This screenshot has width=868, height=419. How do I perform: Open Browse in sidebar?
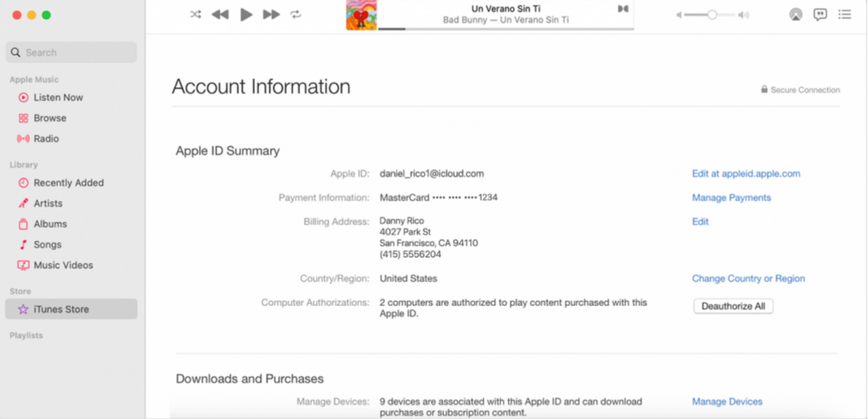(50, 118)
